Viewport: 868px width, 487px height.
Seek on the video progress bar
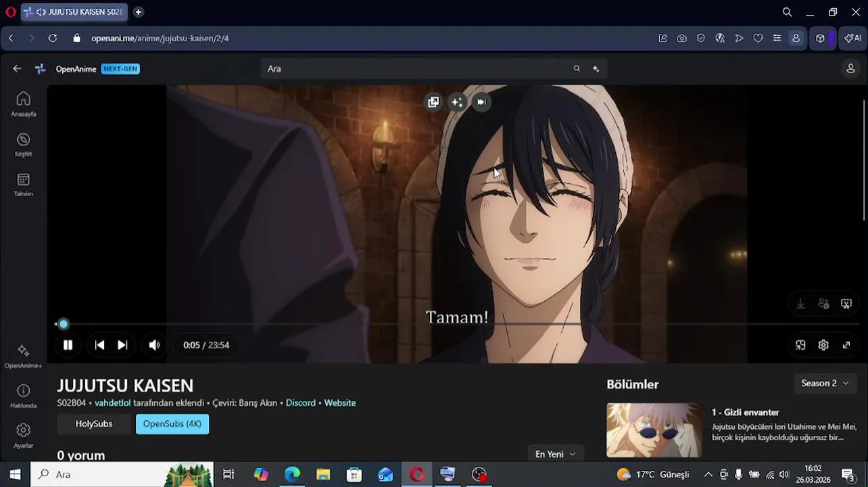(457, 324)
